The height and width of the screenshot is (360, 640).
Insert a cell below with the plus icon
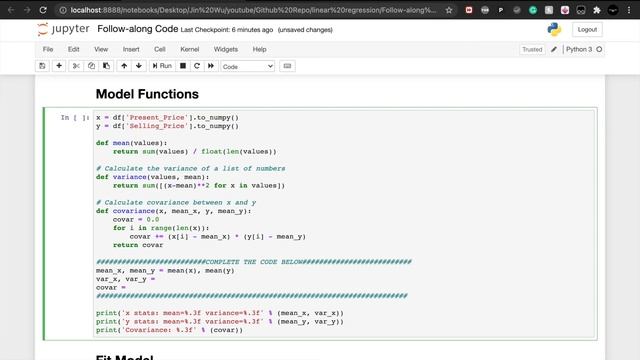(x=59, y=66)
